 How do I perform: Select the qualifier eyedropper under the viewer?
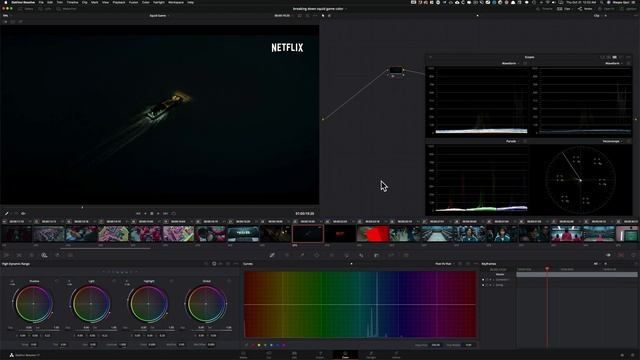pyautogui.click(x=7, y=213)
